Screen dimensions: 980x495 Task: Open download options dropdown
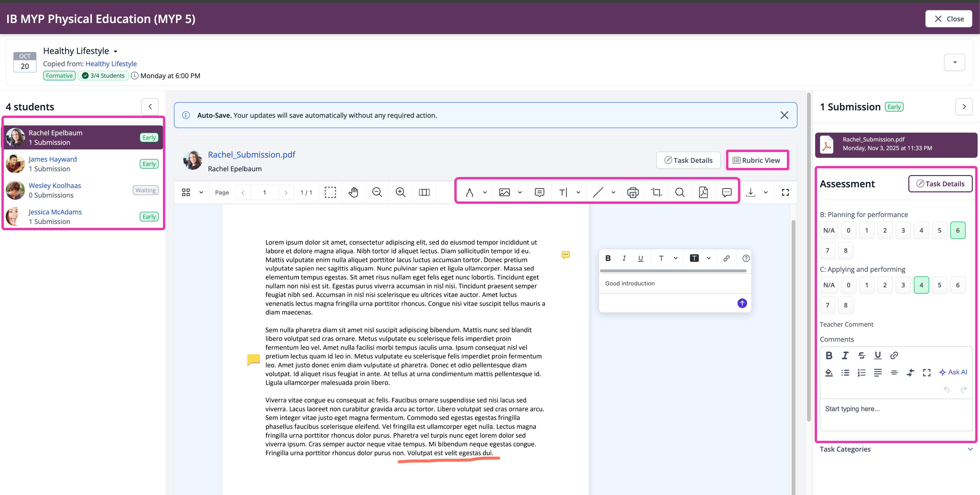point(766,192)
